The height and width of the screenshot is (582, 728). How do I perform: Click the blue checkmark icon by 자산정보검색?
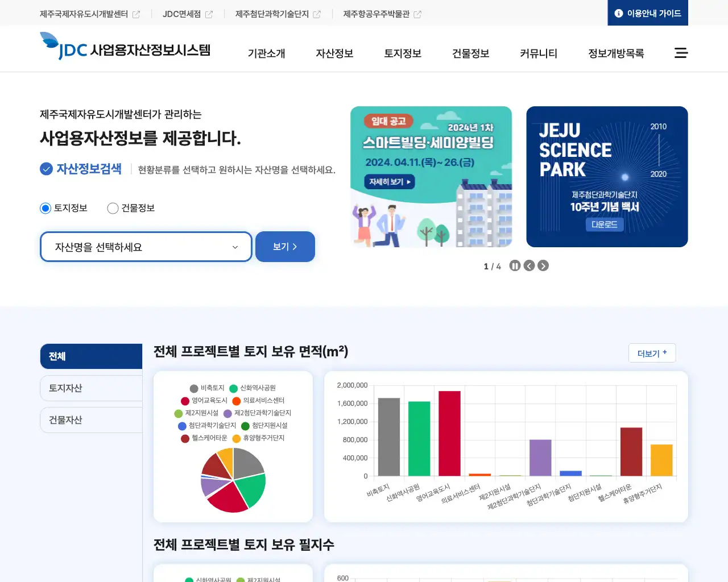pyautogui.click(x=46, y=169)
